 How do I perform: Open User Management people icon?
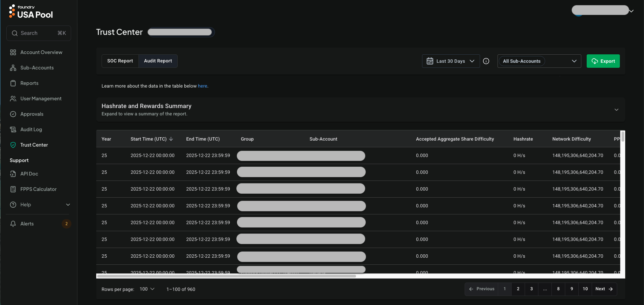13,99
